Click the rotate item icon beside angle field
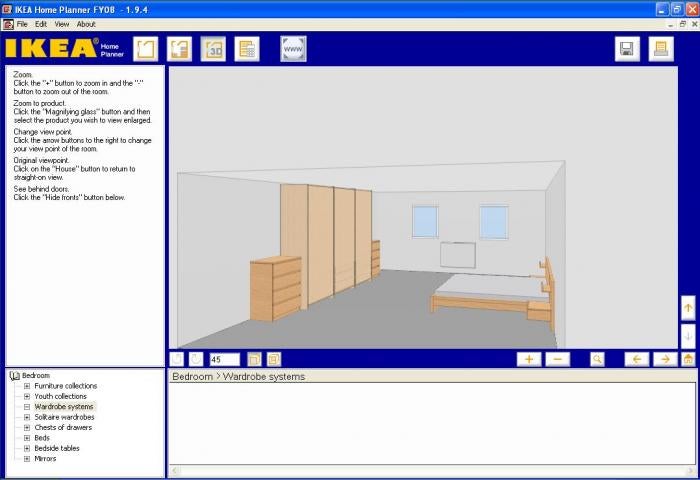 point(196,359)
